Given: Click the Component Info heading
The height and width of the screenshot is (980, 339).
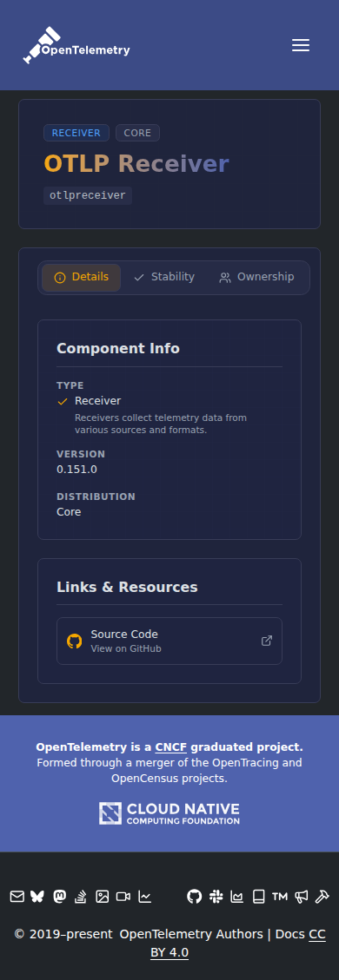Looking at the screenshot, I should 118,348.
